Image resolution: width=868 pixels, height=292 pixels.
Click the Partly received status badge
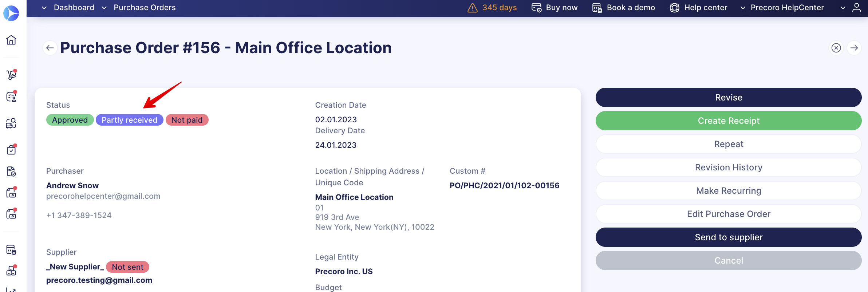tap(129, 120)
